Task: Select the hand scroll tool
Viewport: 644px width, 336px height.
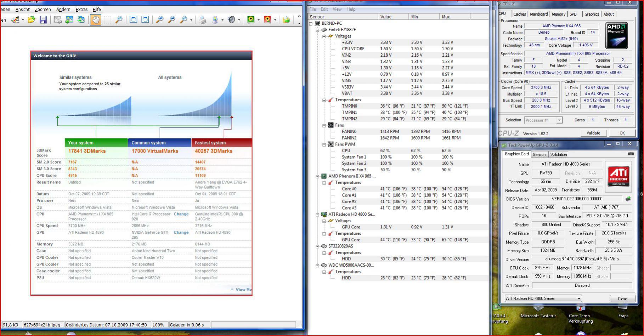Action: pos(95,20)
